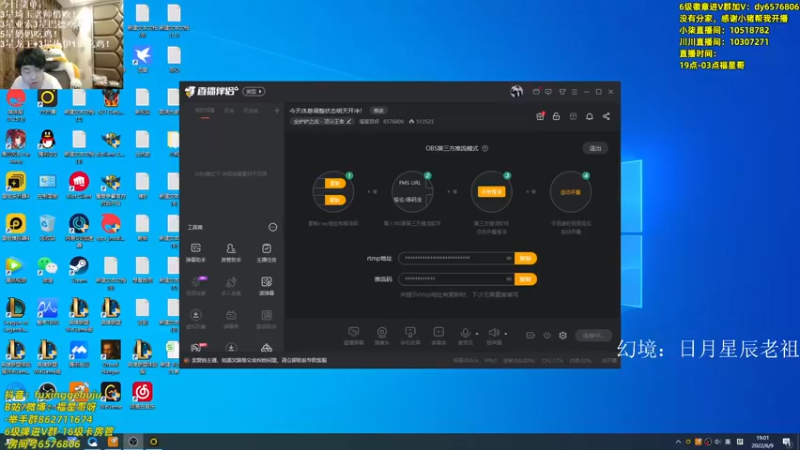Click the lower copy button in step 1
The image size is (800, 450).
[x=335, y=200]
